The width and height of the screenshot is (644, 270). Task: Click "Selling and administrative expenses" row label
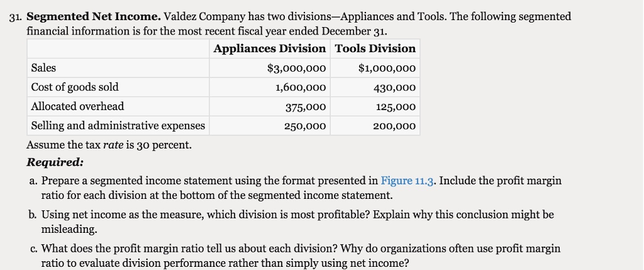pyautogui.click(x=118, y=126)
